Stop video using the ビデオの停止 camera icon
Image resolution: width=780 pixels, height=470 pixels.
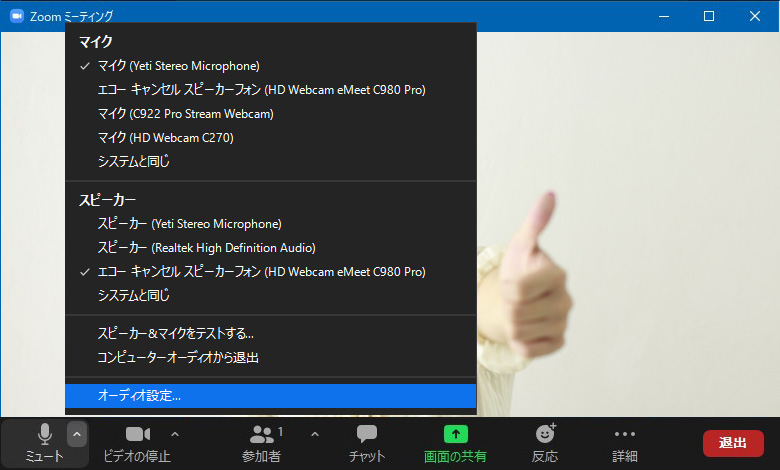[x=137, y=435]
